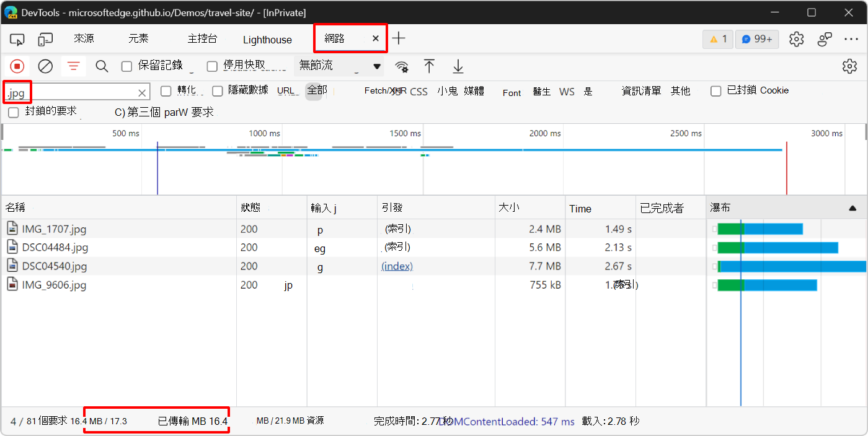Switch to the 來源 tab
This screenshot has height=436, width=868.
pyautogui.click(x=84, y=39)
